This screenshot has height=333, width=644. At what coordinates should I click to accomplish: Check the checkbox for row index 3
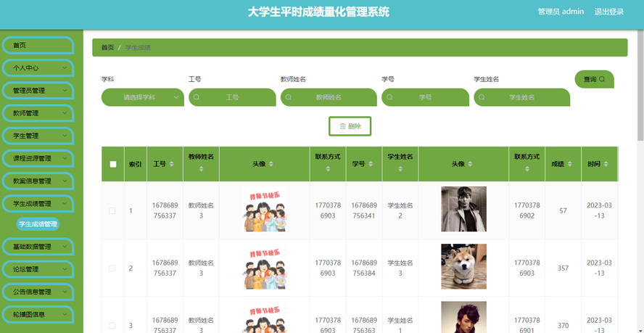pos(112,326)
